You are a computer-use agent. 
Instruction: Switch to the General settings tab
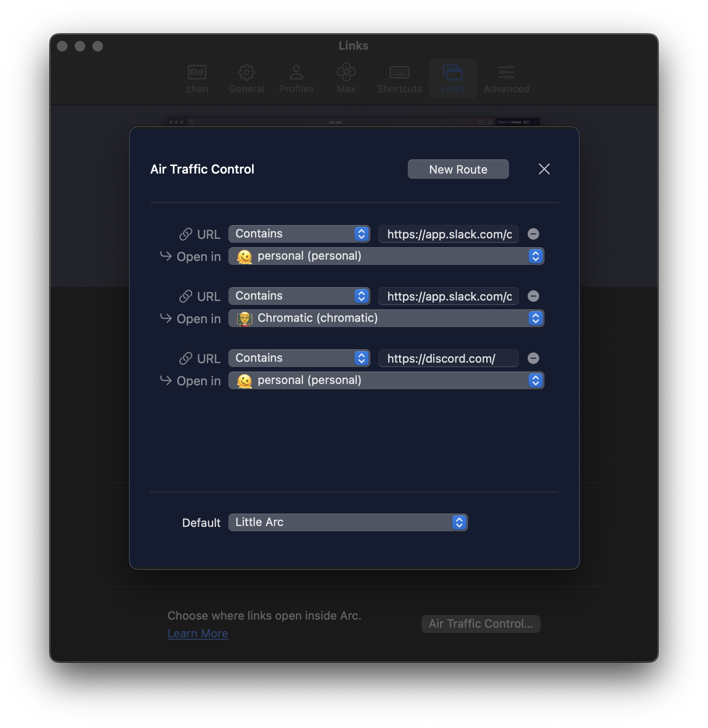[247, 79]
